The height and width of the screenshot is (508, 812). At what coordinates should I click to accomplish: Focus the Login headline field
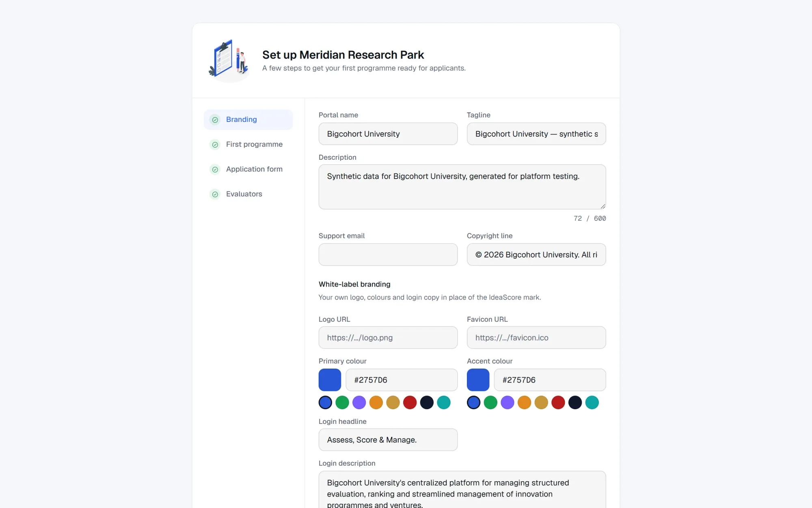pos(388,440)
